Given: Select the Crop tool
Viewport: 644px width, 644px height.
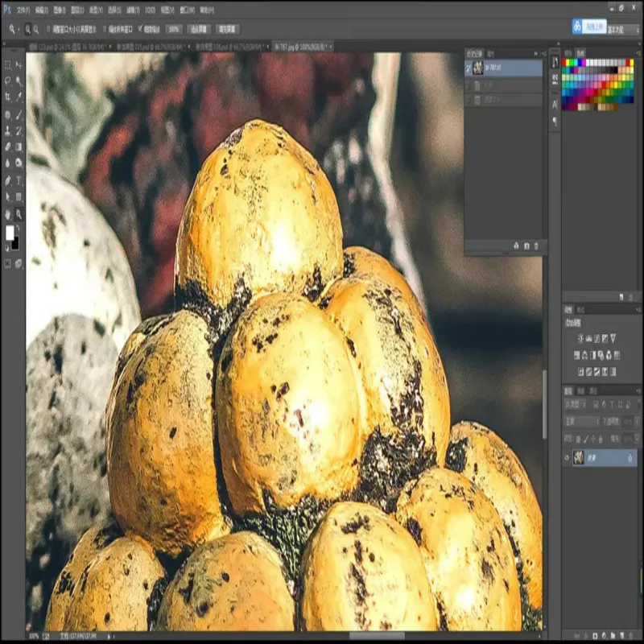Looking at the screenshot, I should pyautogui.click(x=8, y=97).
